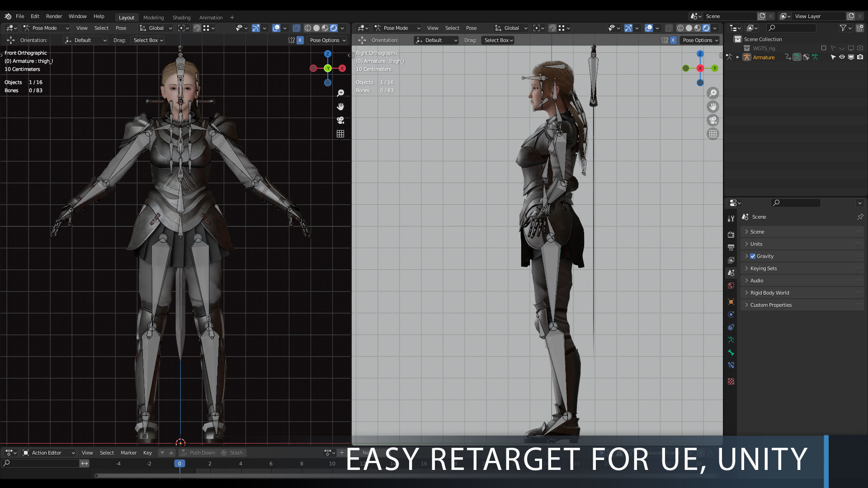Open the Pose Mode dropdown in the left viewport
This screenshot has width=868, height=488.
pyautogui.click(x=46, y=28)
